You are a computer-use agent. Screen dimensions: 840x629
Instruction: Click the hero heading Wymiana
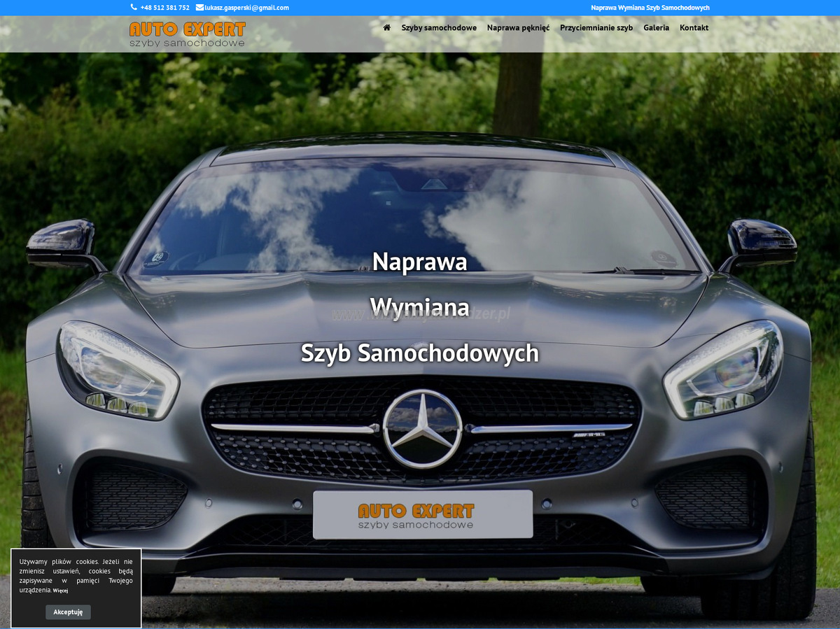click(x=419, y=307)
